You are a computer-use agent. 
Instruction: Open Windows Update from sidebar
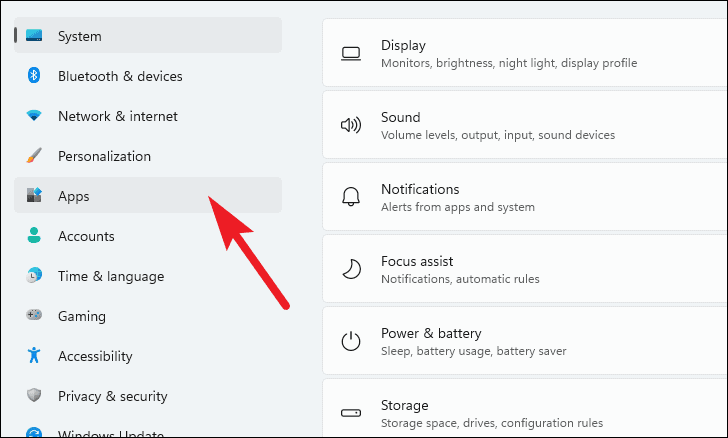click(148, 431)
